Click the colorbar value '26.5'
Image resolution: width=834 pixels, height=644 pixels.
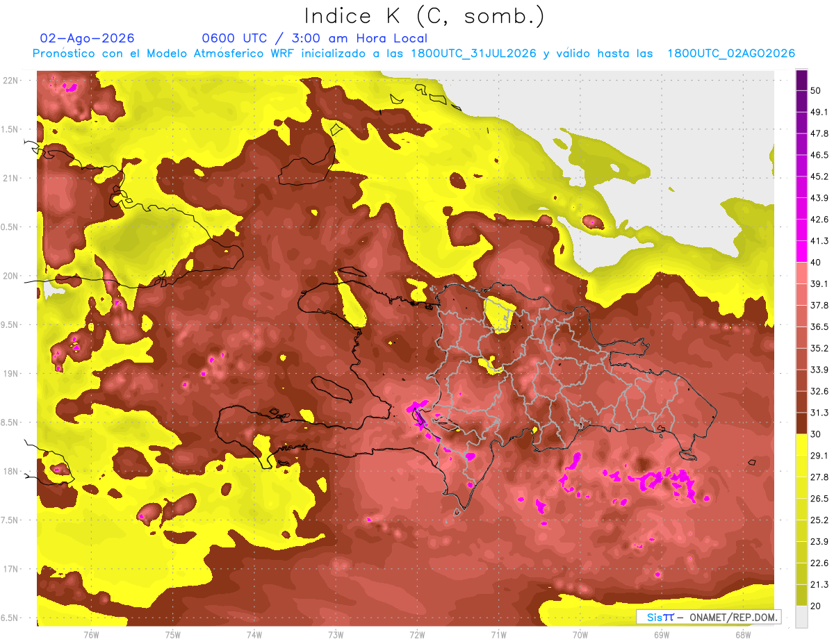(x=819, y=499)
